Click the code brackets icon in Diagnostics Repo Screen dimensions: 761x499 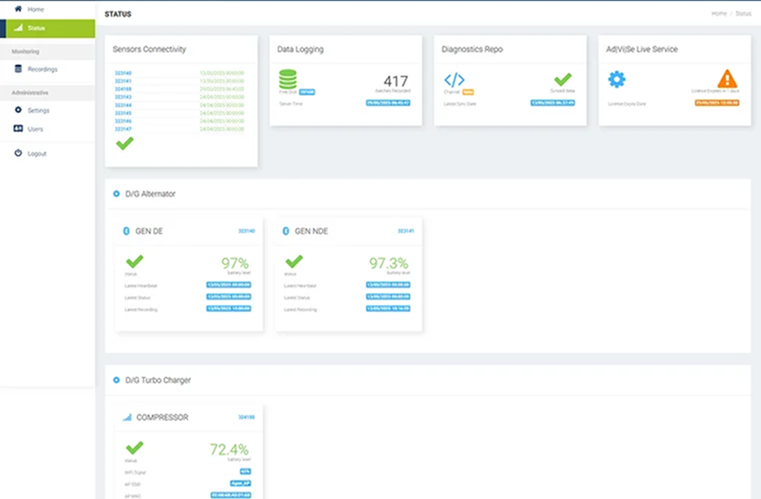point(454,80)
